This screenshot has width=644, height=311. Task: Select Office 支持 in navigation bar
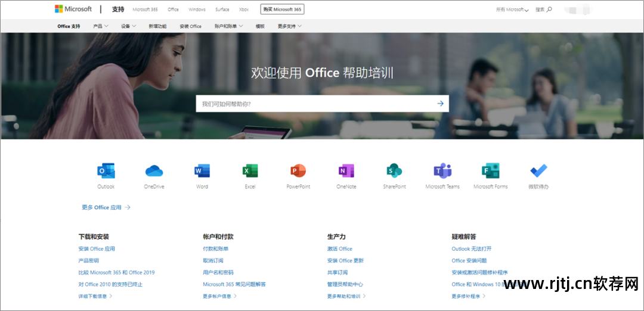(69, 26)
